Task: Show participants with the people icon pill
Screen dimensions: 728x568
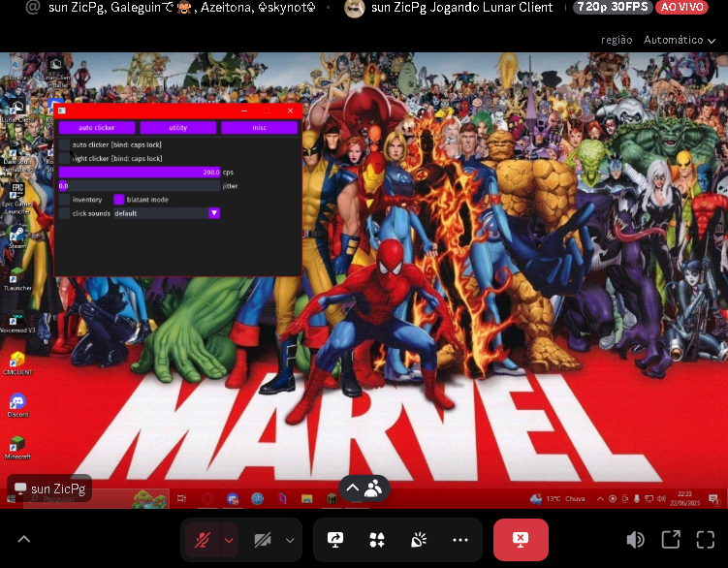Action: (364, 489)
